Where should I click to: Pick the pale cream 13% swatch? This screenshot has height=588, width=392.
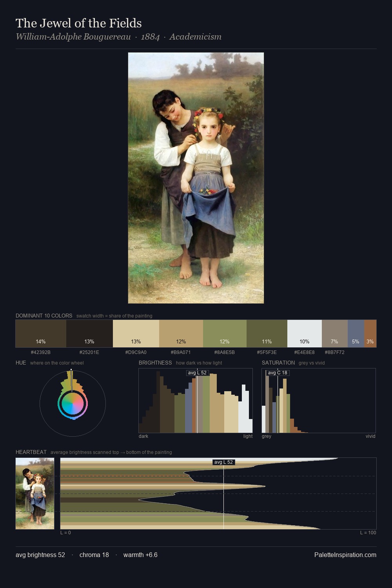tap(136, 334)
